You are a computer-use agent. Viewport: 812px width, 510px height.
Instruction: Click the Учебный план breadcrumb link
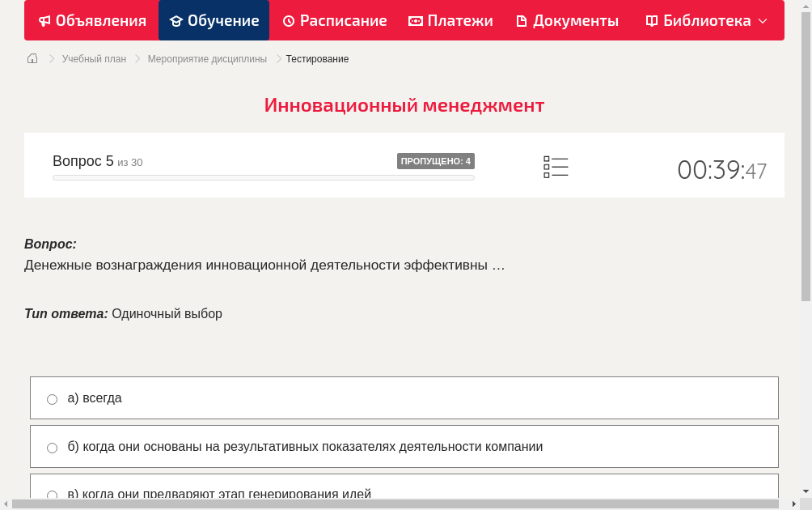tap(95, 58)
